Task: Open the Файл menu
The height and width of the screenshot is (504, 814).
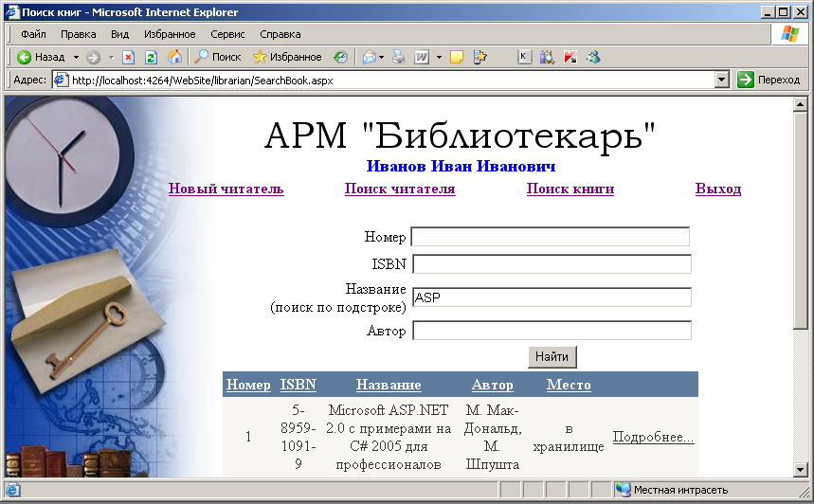Action: pyautogui.click(x=33, y=34)
